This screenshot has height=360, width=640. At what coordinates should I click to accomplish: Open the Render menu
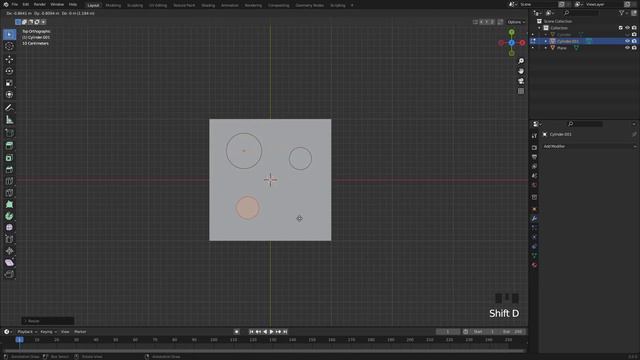point(40,4)
